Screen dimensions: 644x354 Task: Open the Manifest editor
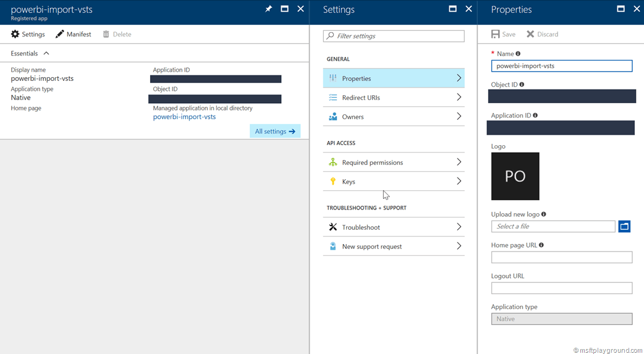[74, 34]
